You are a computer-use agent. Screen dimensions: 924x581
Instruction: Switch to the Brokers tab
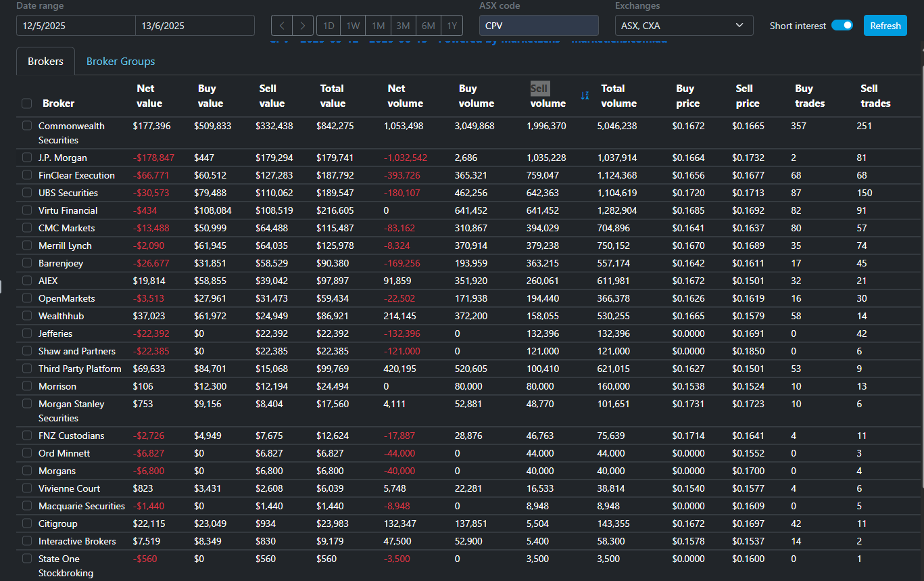pos(45,61)
